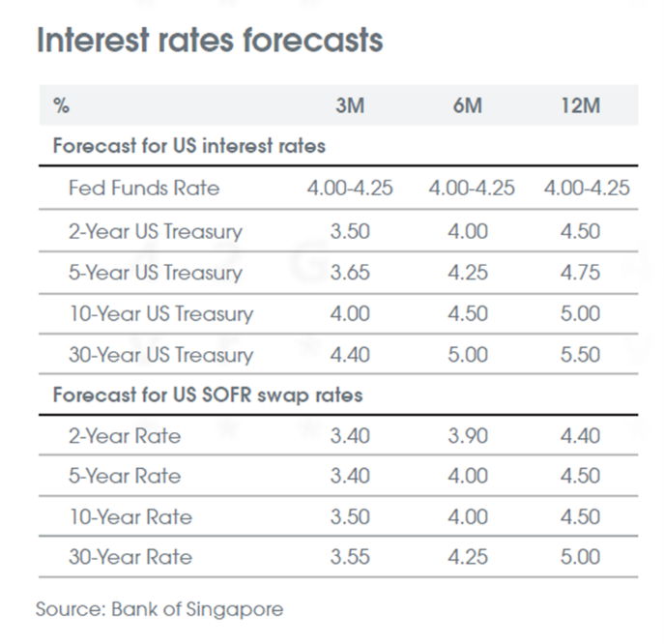Select the 10-Year US Treasury label
The height and width of the screenshot is (644, 664).
click(160, 314)
